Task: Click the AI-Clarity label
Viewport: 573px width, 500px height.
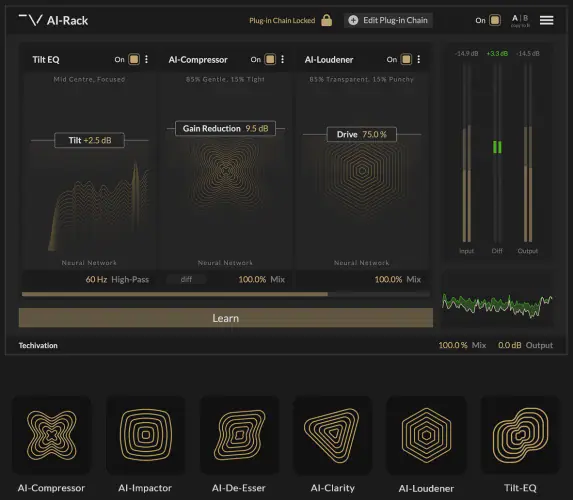Action: (333, 488)
